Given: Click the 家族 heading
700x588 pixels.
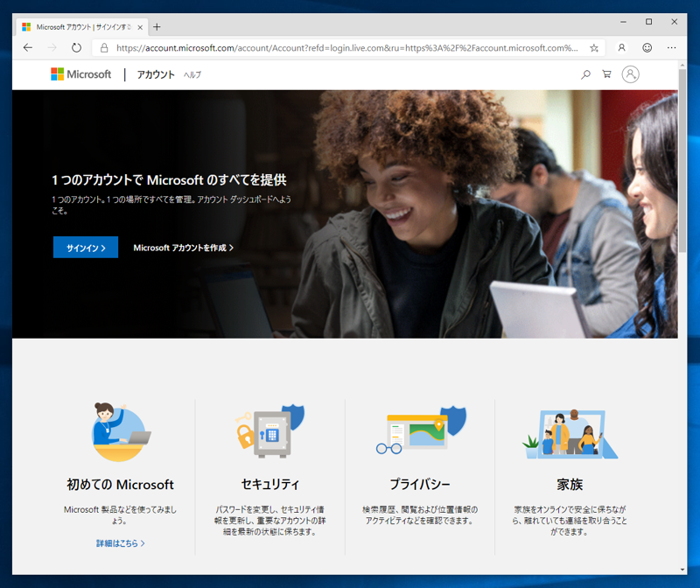Looking at the screenshot, I should click(570, 485).
